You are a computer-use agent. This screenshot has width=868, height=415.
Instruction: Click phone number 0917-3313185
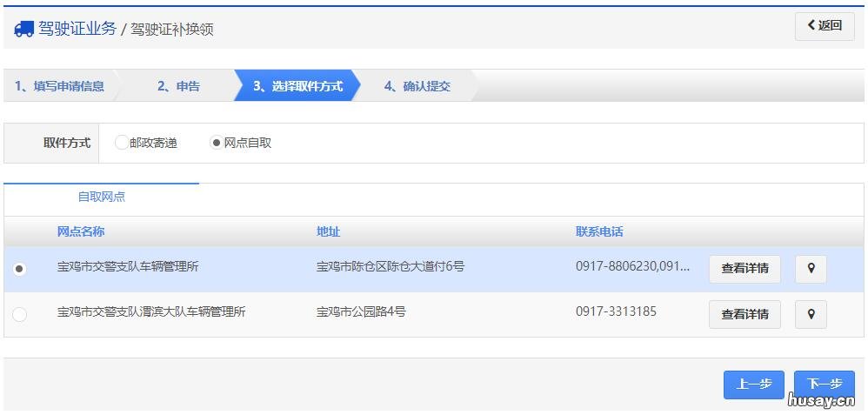tap(616, 311)
